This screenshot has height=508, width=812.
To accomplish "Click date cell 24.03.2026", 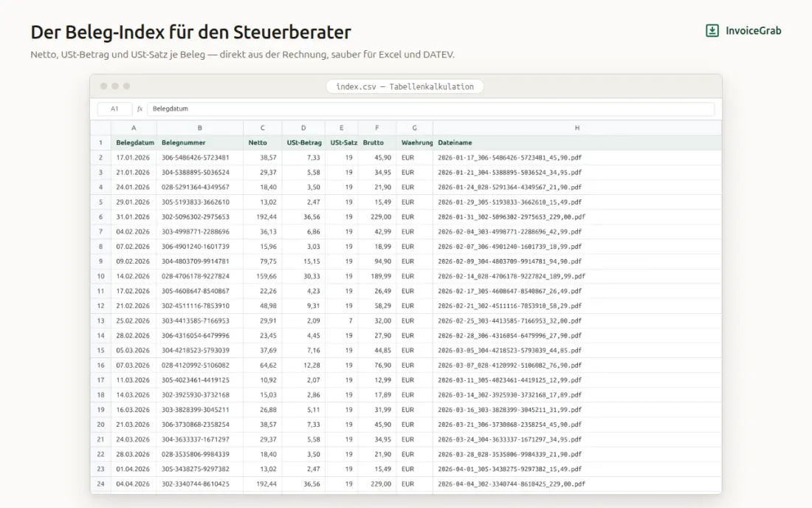I will [x=134, y=439].
